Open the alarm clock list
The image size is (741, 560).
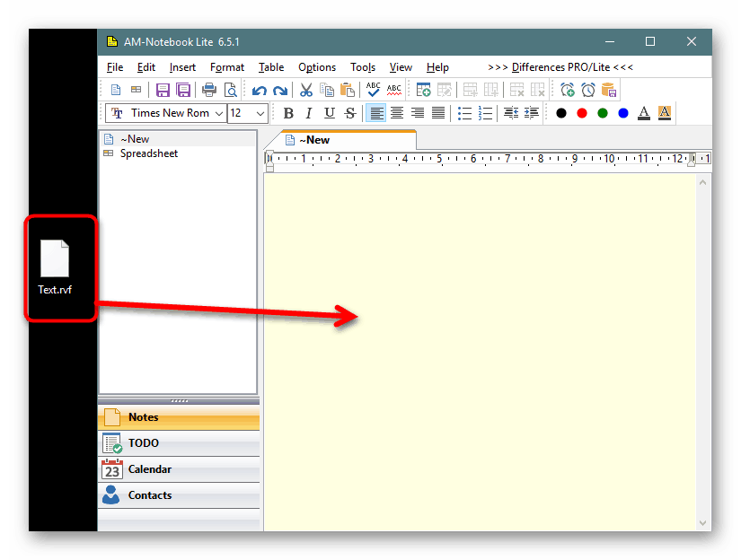point(588,90)
